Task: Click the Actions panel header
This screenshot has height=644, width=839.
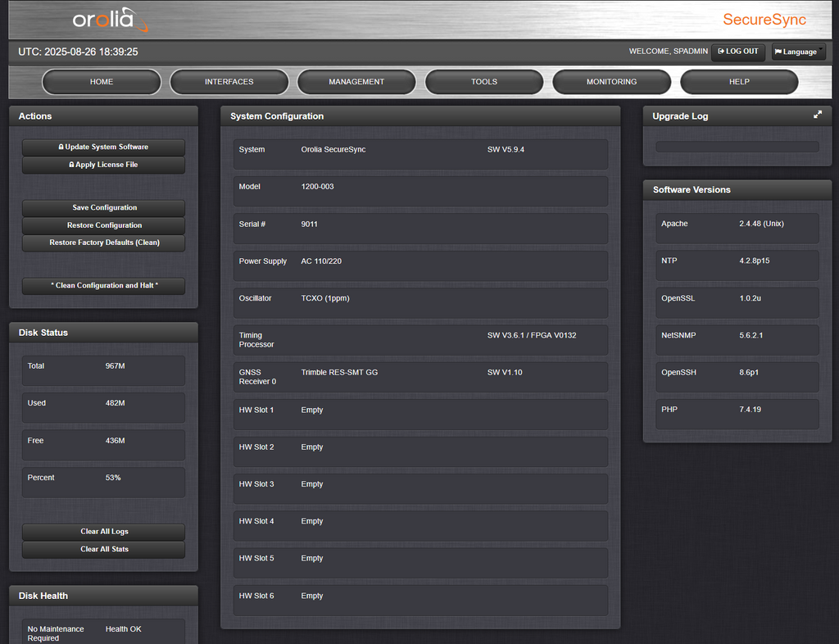Action: pyautogui.click(x=103, y=116)
